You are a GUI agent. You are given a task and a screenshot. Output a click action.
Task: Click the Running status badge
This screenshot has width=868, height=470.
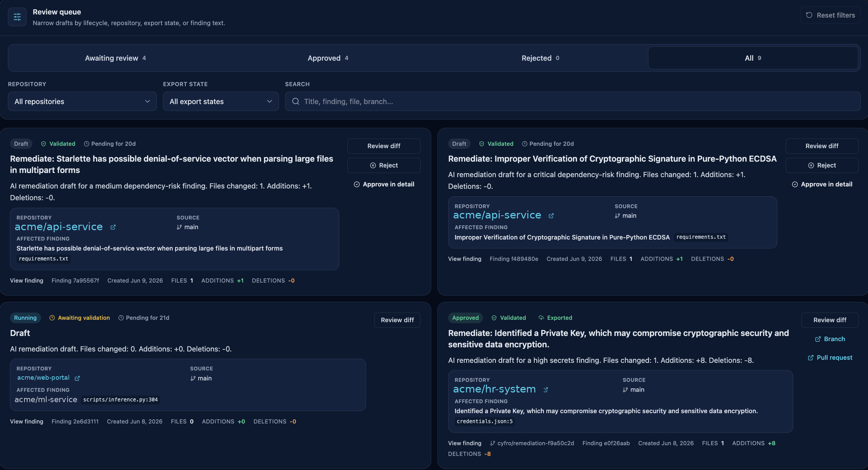[x=25, y=318]
